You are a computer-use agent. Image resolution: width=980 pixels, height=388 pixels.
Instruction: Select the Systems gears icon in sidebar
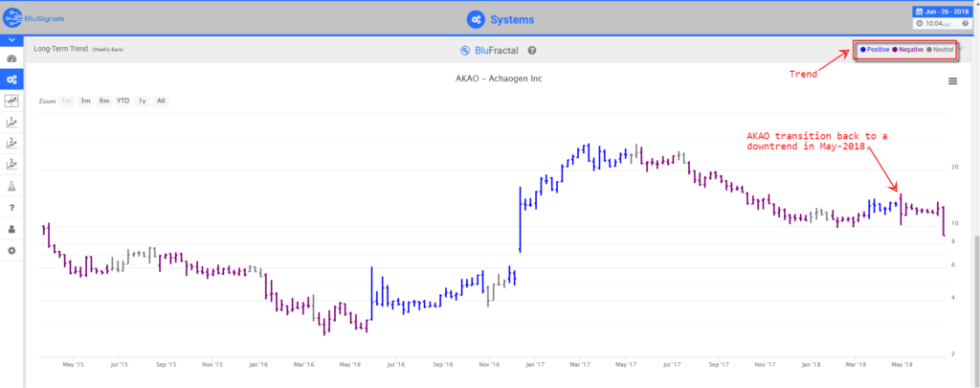[x=11, y=80]
